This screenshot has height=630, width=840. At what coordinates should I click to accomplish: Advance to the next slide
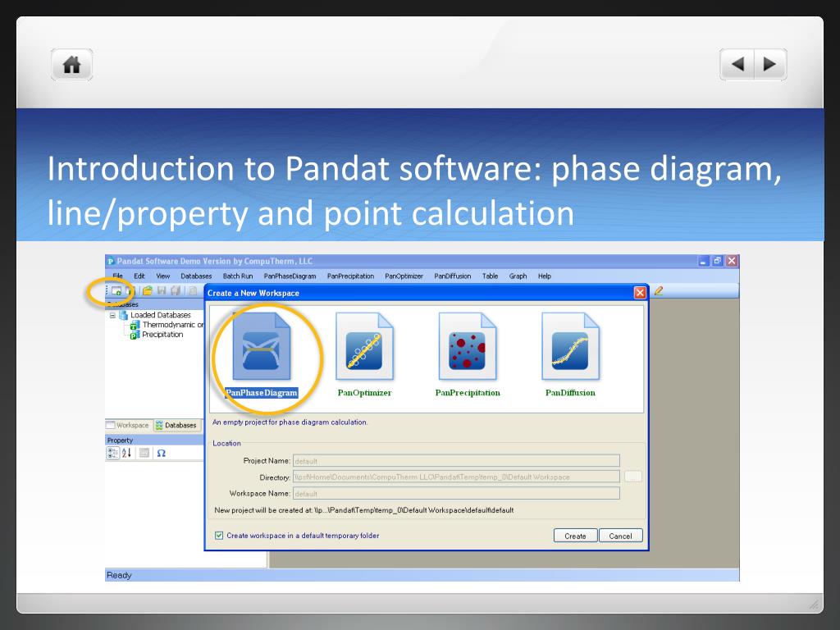click(770, 64)
